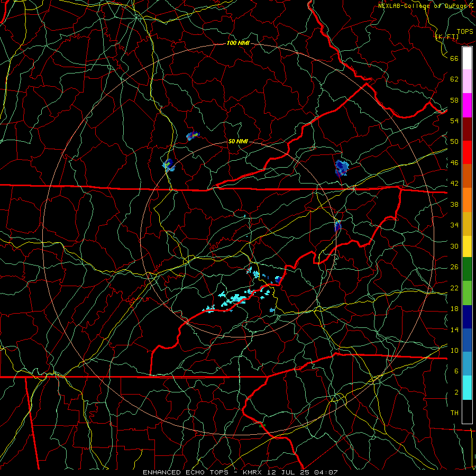Click the legend value '6'

pyautogui.click(x=456, y=371)
